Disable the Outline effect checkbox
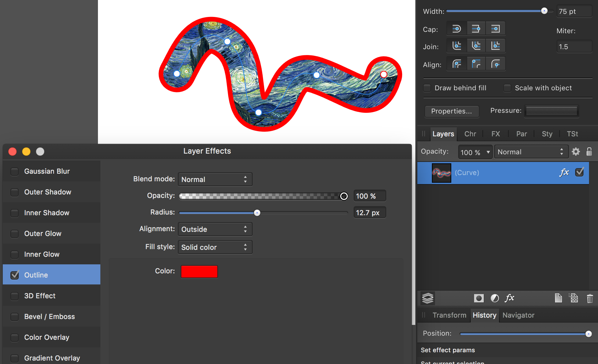 (x=15, y=275)
